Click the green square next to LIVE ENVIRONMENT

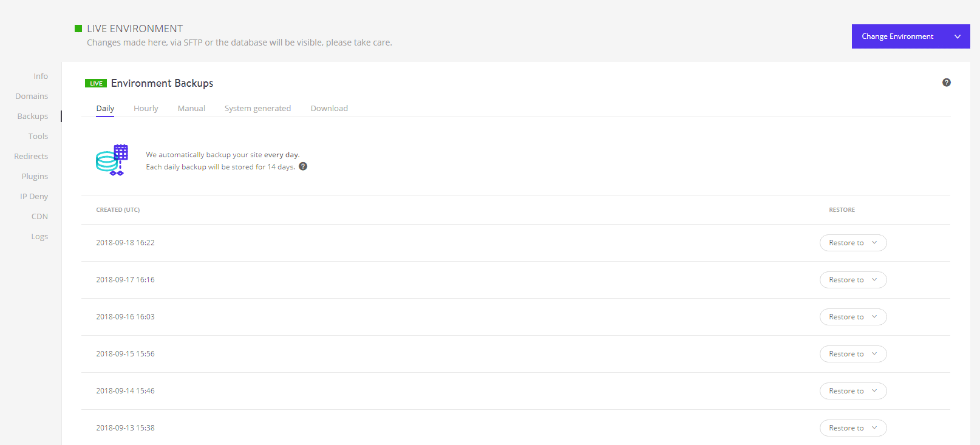(78, 29)
